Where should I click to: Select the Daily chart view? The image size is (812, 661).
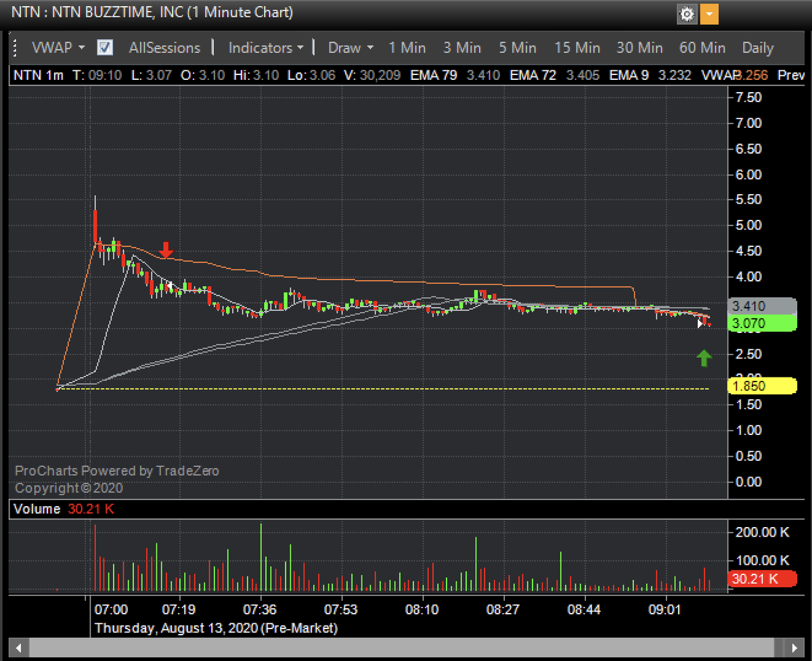[x=757, y=47]
